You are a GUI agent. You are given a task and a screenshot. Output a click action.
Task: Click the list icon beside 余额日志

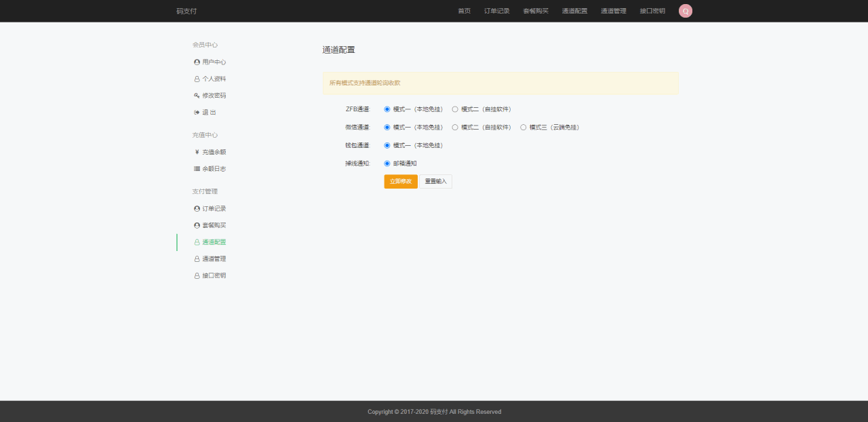(197, 169)
